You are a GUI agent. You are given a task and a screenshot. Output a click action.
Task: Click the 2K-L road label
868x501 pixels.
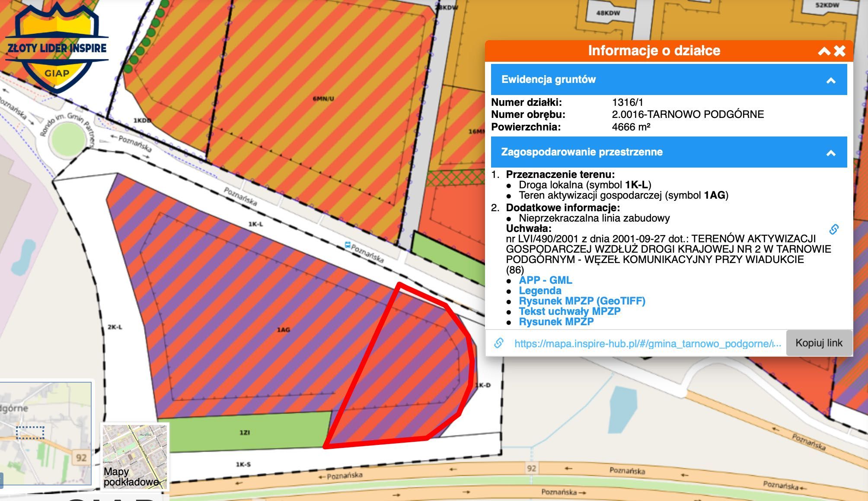click(115, 327)
